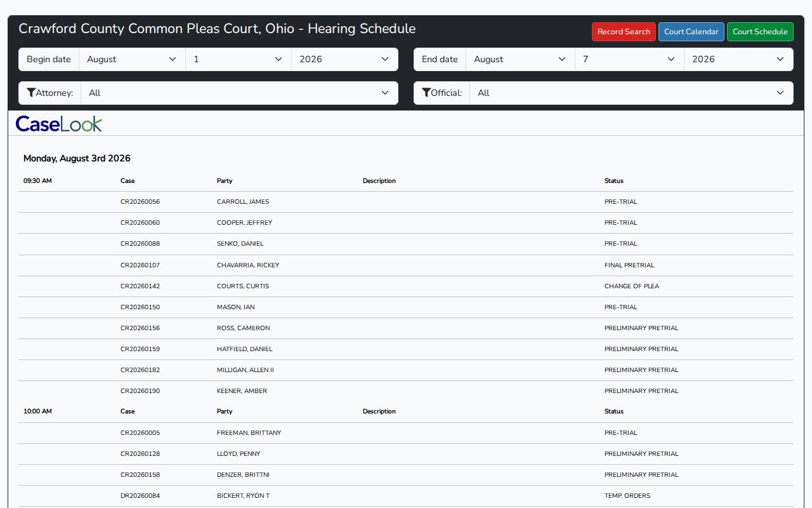Select party MILLIGAN, ALLEN II
The image size is (812, 508).
tap(246, 370)
